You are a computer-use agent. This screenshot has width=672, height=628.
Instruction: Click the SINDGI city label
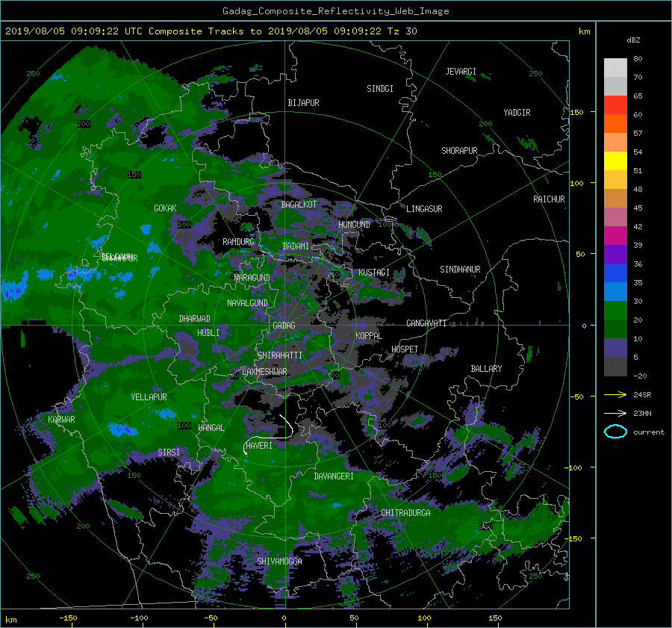coord(380,89)
